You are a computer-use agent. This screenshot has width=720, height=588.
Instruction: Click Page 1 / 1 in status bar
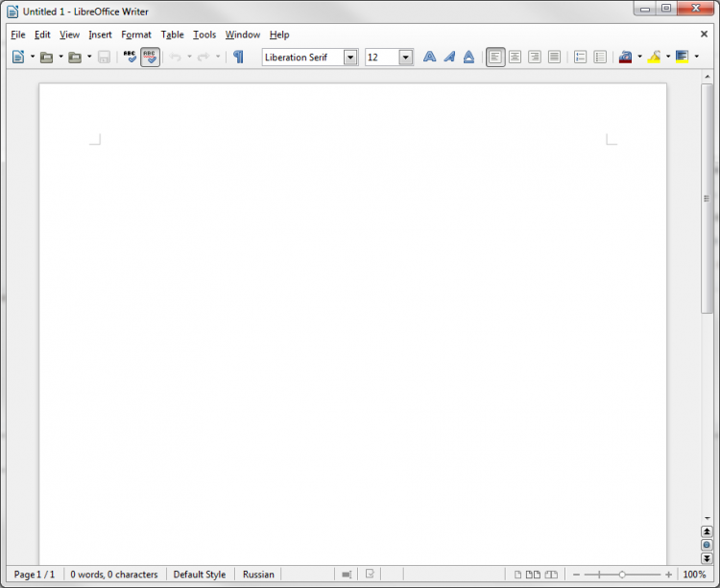[35, 575]
